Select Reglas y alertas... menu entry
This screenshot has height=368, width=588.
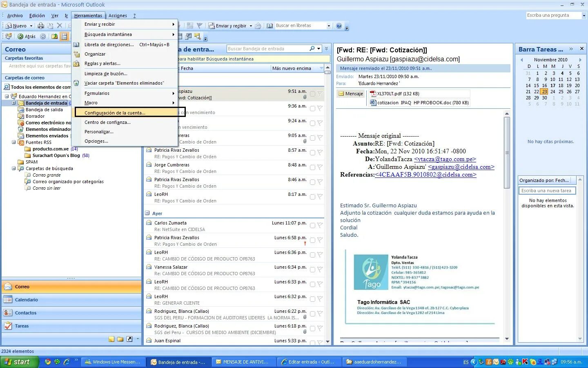click(x=102, y=63)
